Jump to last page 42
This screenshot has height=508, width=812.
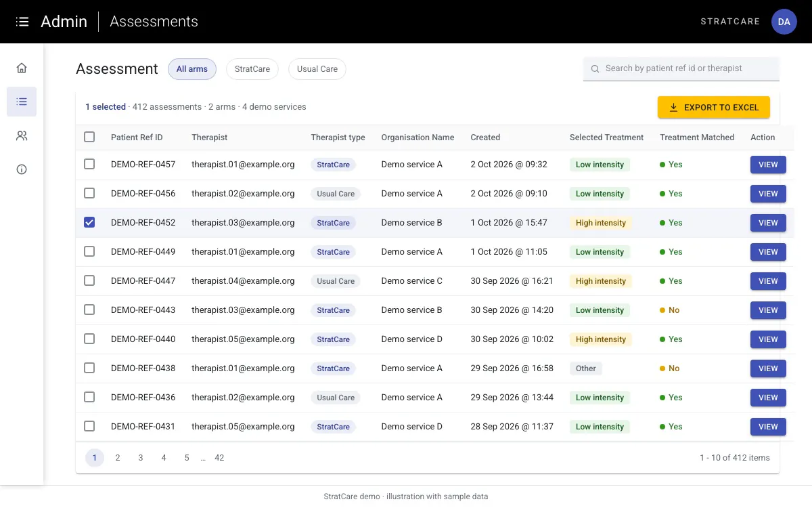219,458
